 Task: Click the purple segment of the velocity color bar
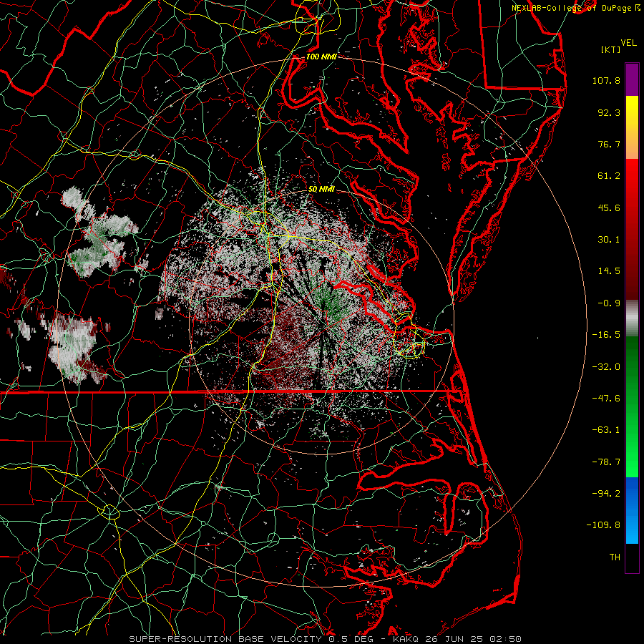(632, 79)
